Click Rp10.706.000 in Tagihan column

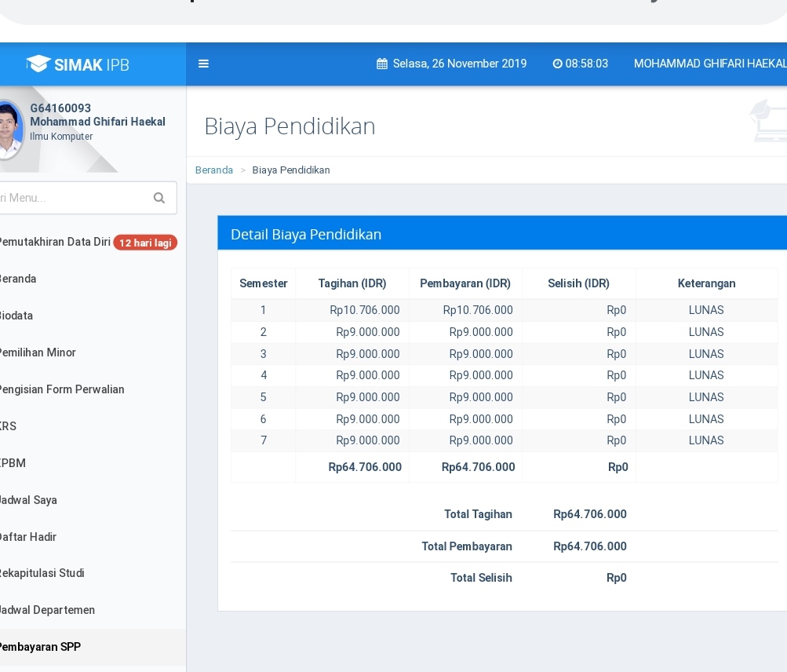click(x=365, y=310)
